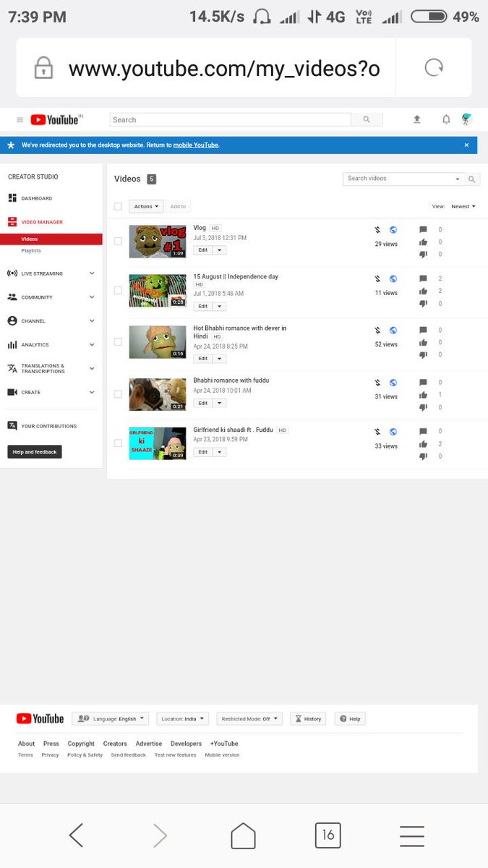
Task: Click the Help and feedback button
Action: pyautogui.click(x=35, y=452)
